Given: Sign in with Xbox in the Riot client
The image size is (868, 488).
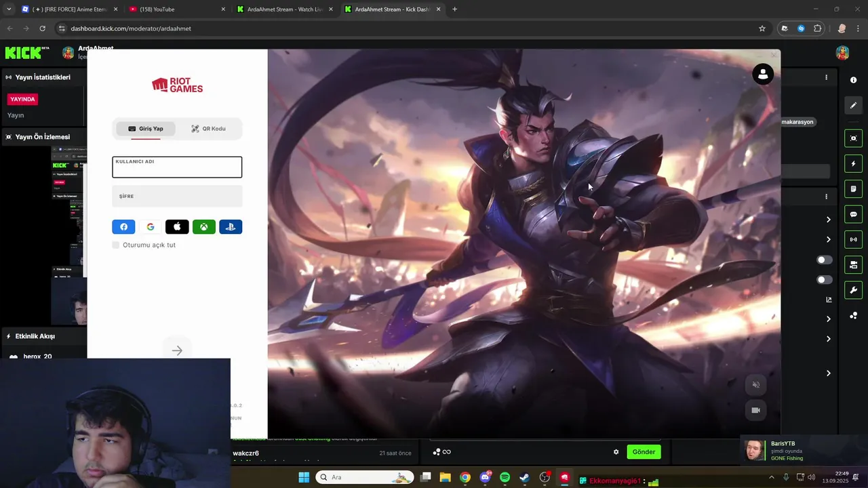Looking at the screenshot, I should tap(203, 227).
